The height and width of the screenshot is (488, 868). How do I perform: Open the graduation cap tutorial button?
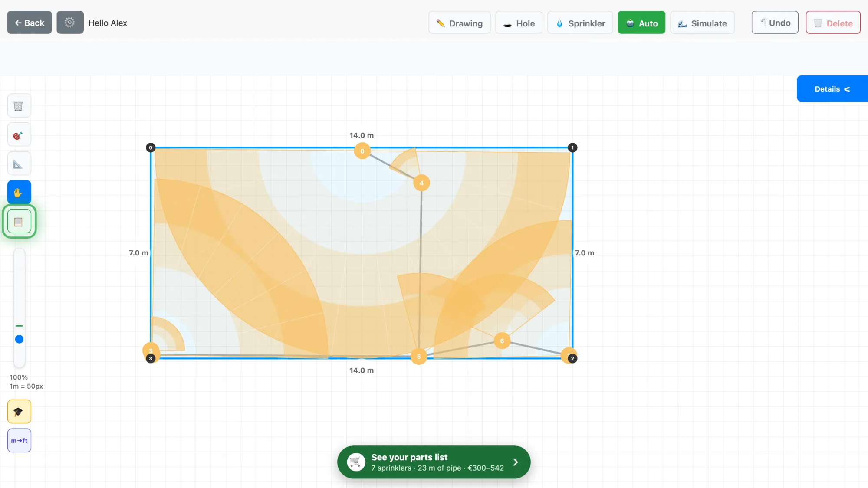(19, 411)
